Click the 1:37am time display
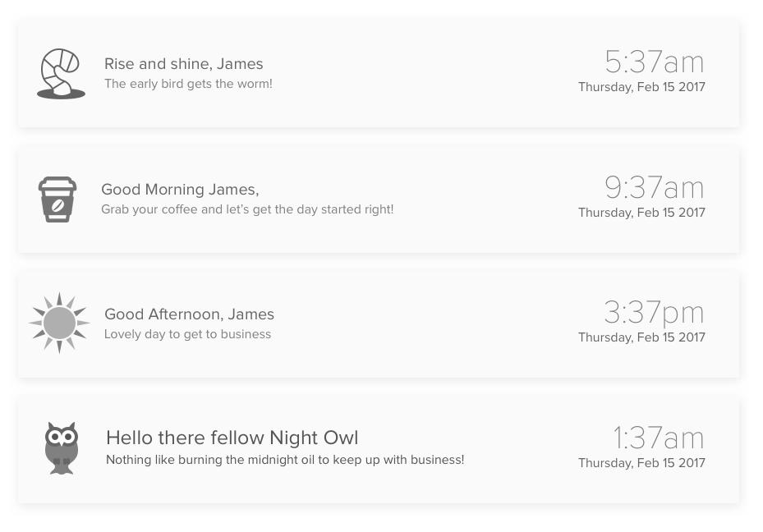 (659, 438)
